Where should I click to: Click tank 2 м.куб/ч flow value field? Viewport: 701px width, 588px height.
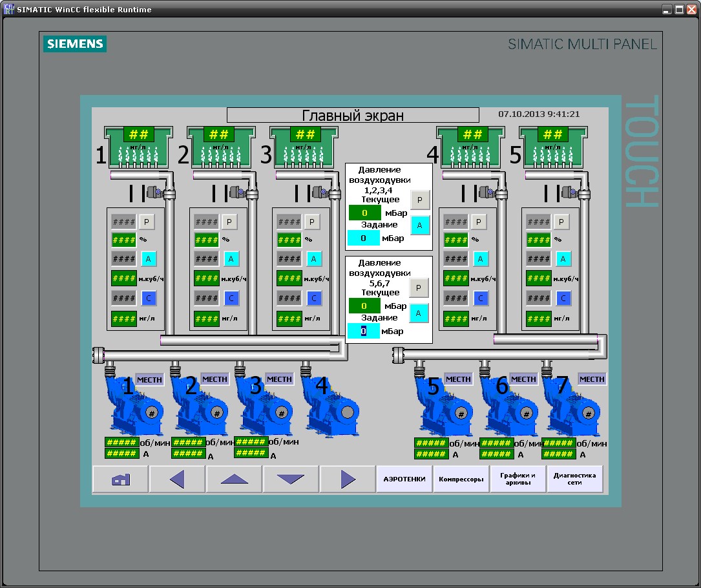point(207,278)
